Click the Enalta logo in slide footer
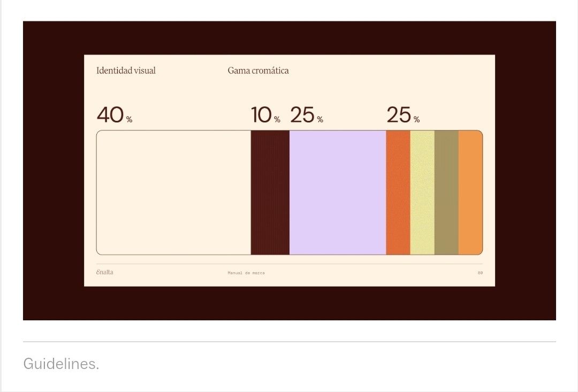This screenshot has height=392, width=578. 105,272
